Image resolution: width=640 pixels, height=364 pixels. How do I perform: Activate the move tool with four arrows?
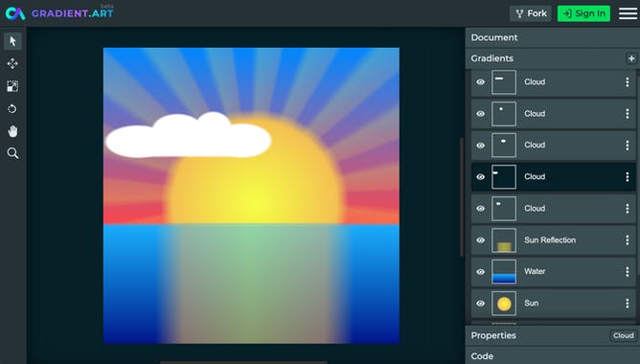coord(12,63)
